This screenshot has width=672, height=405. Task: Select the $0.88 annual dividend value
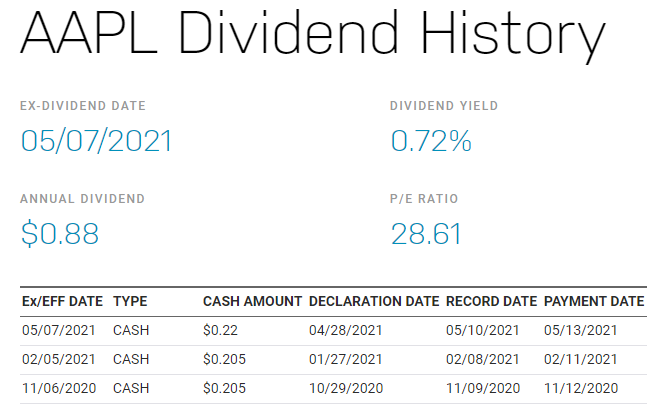coord(60,234)
